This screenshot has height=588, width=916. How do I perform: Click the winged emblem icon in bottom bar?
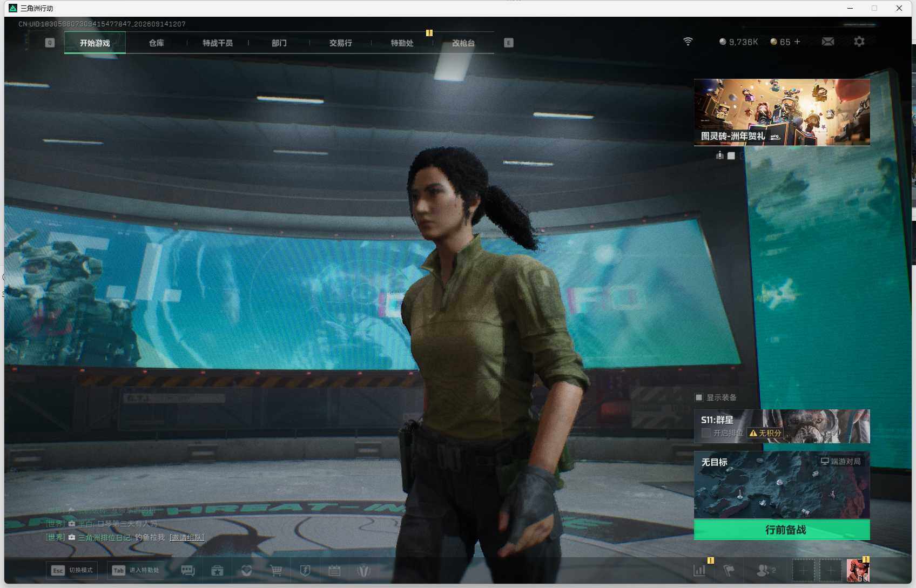pyautogui.click(x=363, y=571)
